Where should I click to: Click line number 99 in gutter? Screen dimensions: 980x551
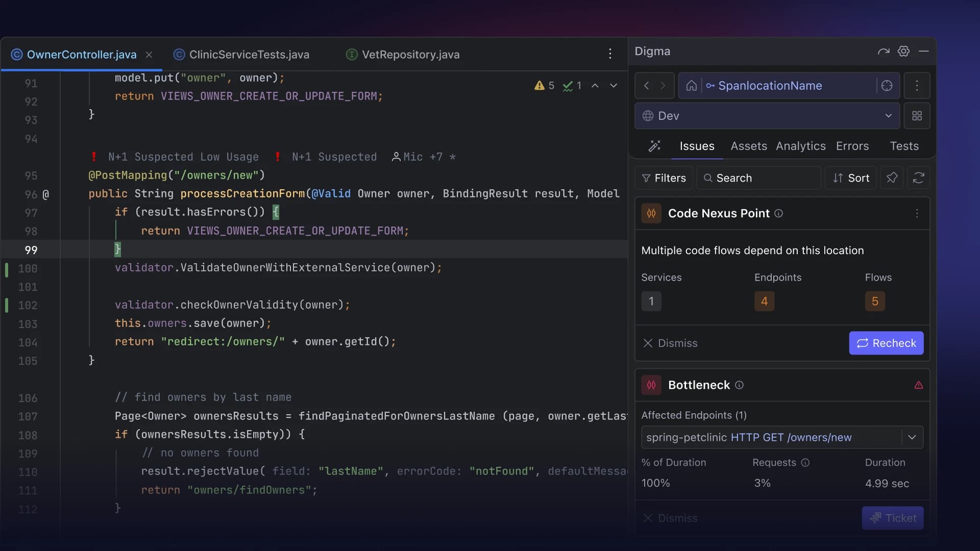[31, 250]
